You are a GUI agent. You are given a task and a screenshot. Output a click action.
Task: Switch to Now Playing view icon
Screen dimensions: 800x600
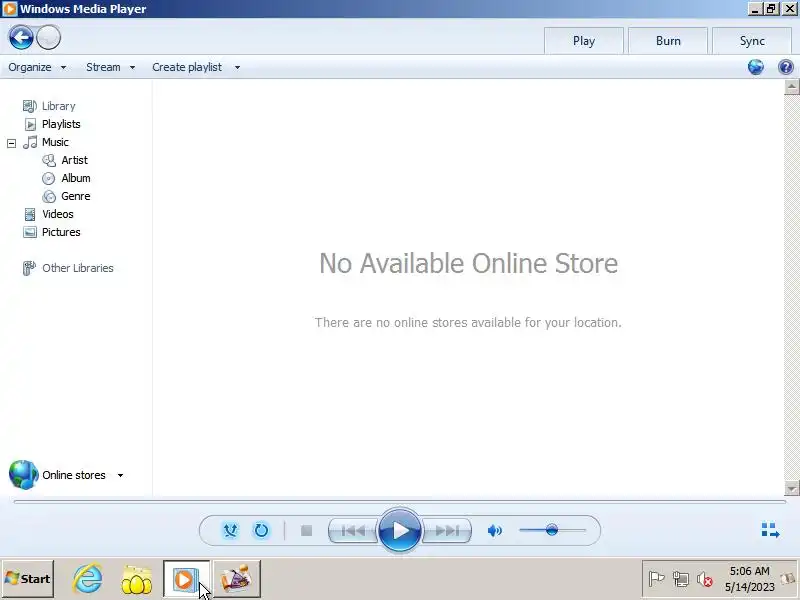(770, 530)
